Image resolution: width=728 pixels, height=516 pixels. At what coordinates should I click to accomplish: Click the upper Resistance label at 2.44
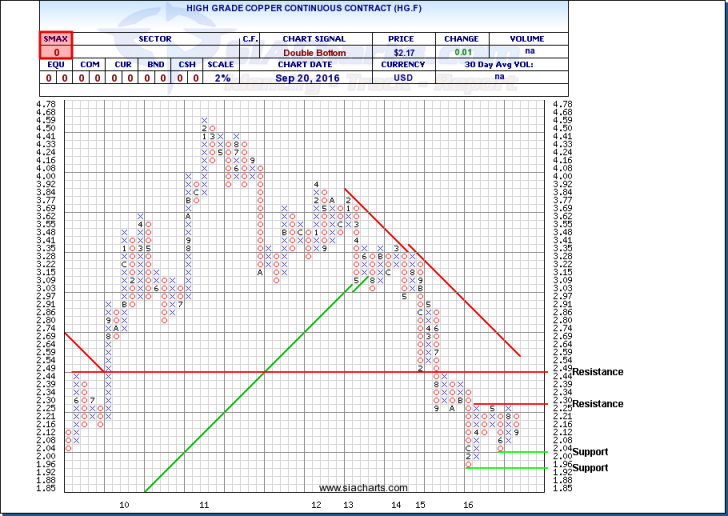600,372
